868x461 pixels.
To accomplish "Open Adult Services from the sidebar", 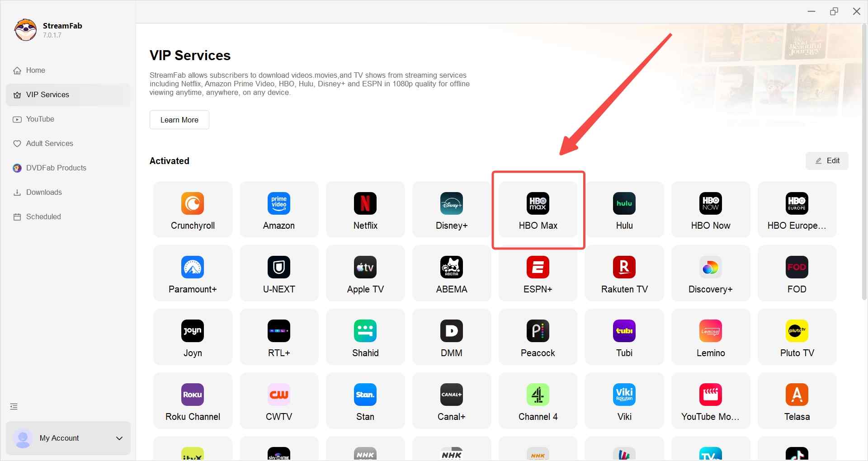I will (49, 143).
